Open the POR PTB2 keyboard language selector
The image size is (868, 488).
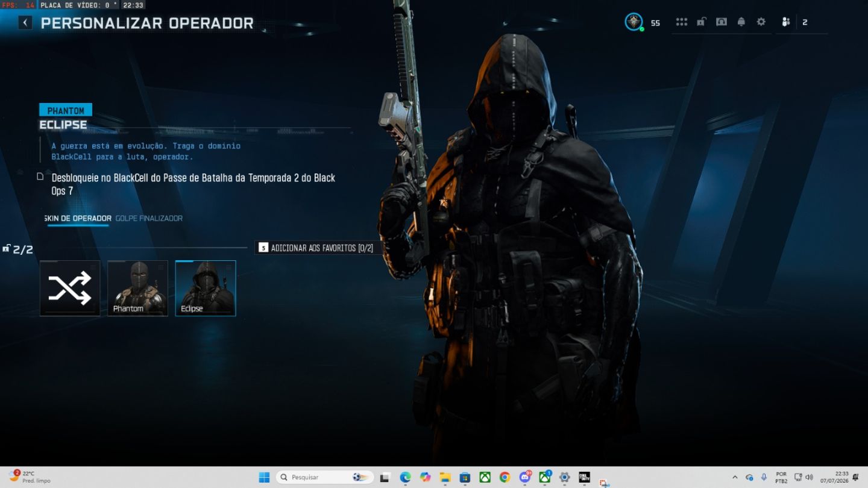click(781, 477)
